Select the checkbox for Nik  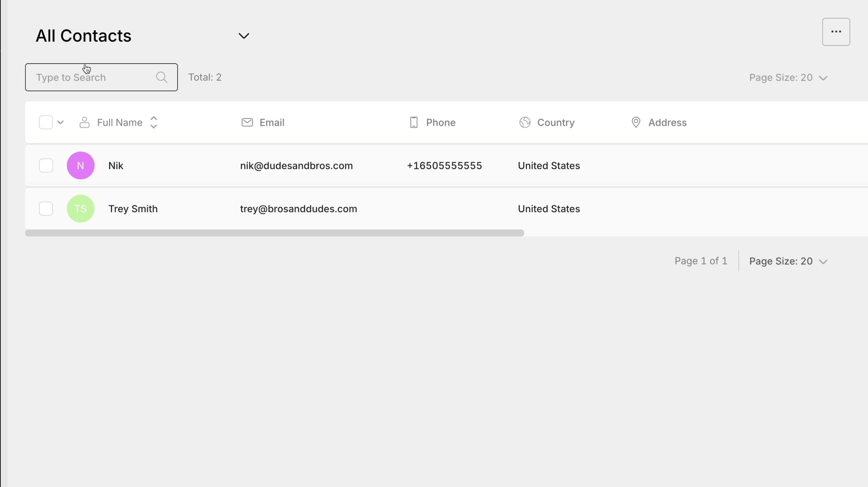click(x=46, y=165)
